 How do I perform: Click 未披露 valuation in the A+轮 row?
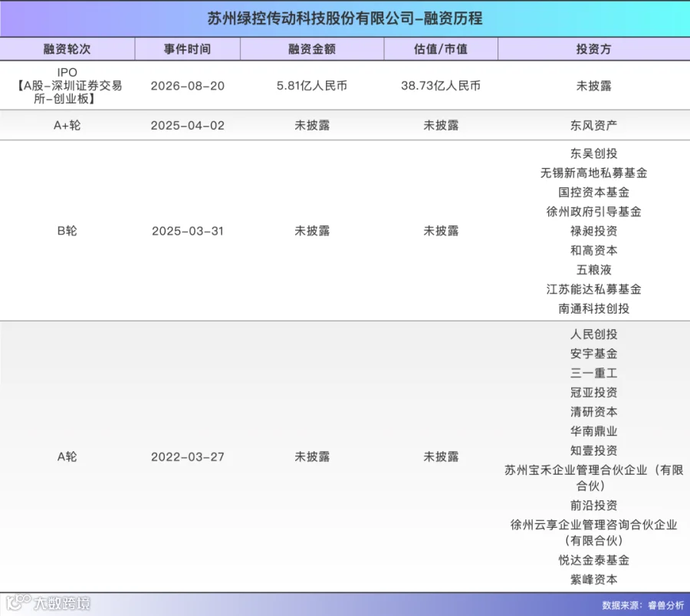point(441,126)
